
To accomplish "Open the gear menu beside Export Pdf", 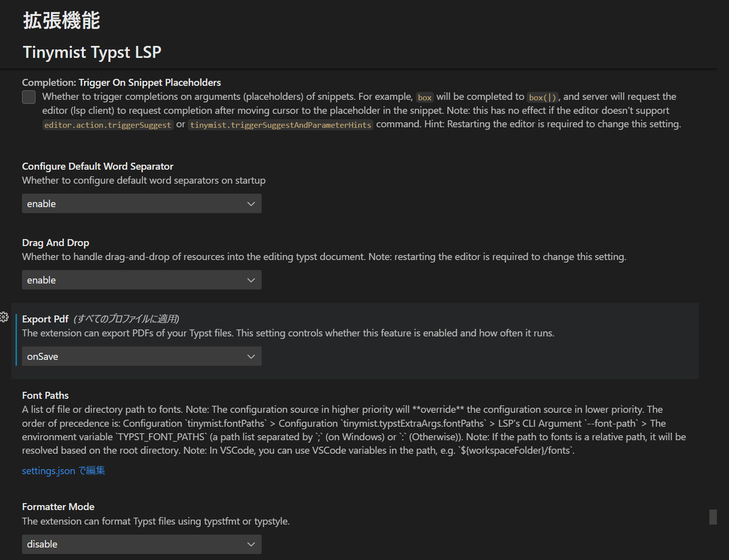I will 4,317.
